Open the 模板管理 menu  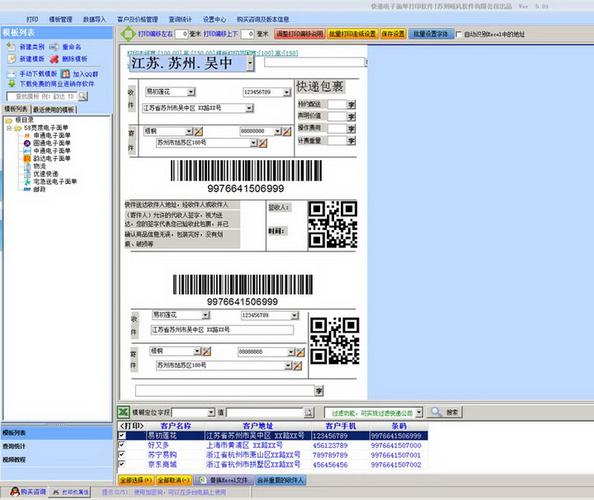[x=61, y=19]
